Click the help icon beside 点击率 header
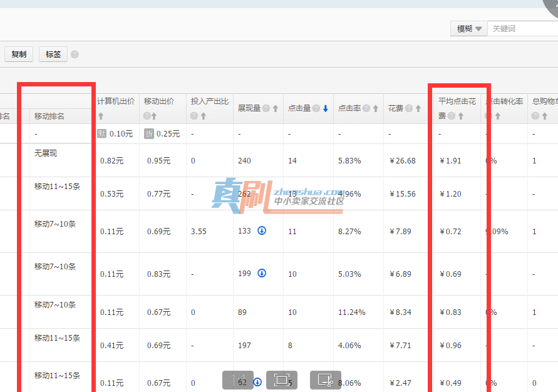The image size is (558, 392). [366, 108]
